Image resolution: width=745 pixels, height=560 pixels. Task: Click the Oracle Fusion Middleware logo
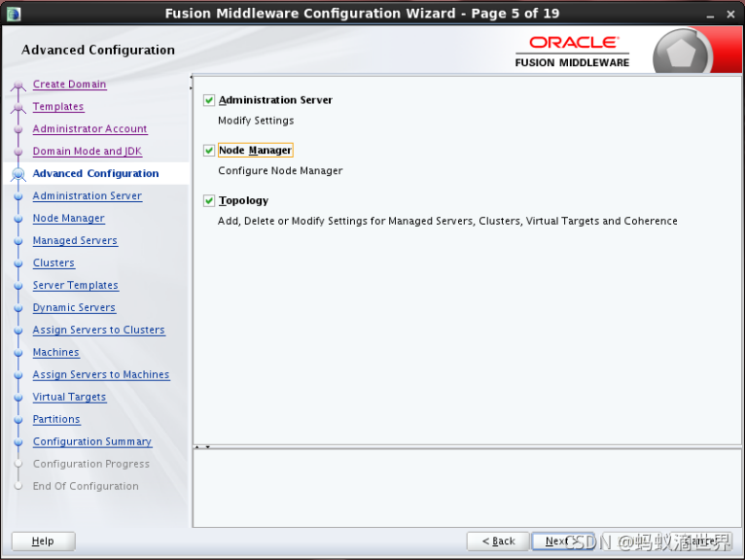pyautogui.click(x=572, y=52)
